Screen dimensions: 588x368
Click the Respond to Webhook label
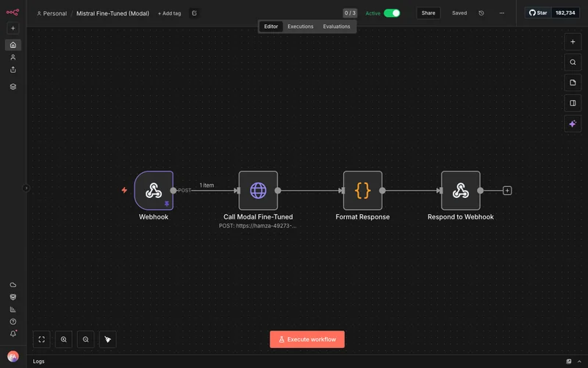click(x=461, y=217)
